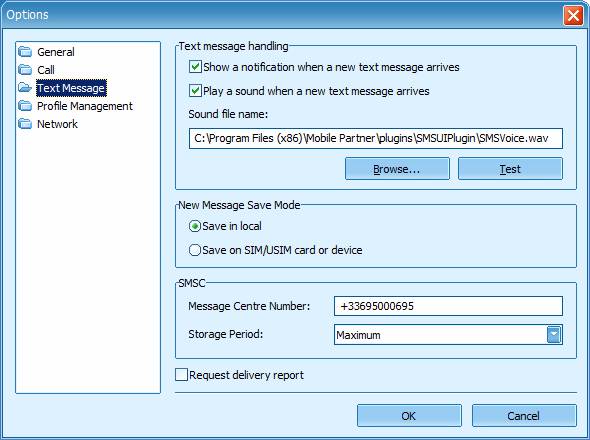Click the Sound file name path field

pos(376,139)
